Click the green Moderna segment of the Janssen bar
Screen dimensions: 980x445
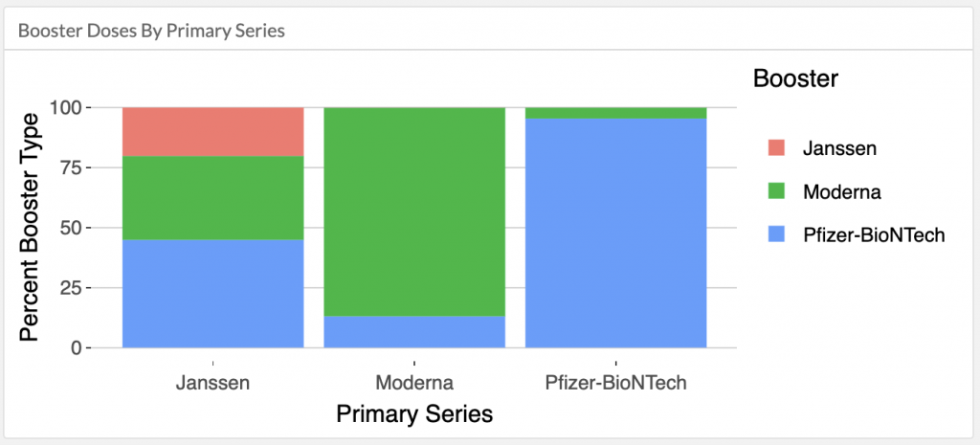pos(213,198)
